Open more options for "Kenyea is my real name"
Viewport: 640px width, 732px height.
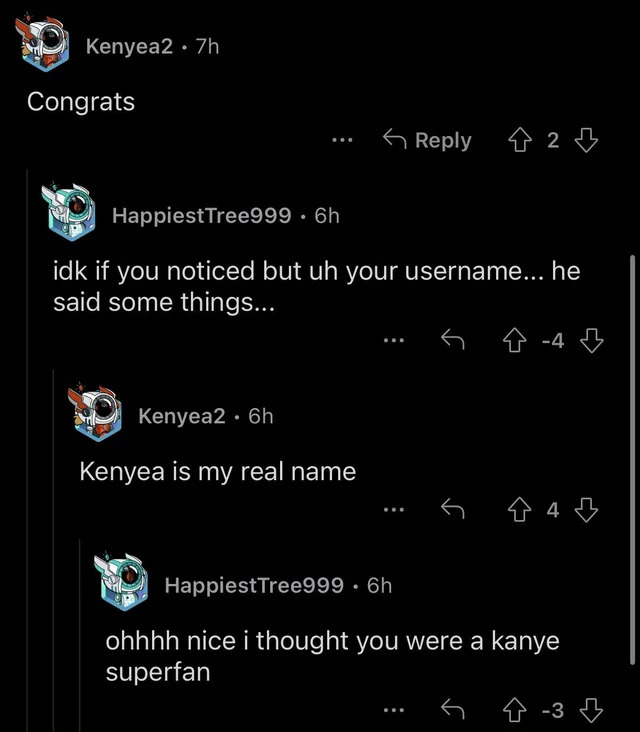pyautogui.click(x=394, y=511)
